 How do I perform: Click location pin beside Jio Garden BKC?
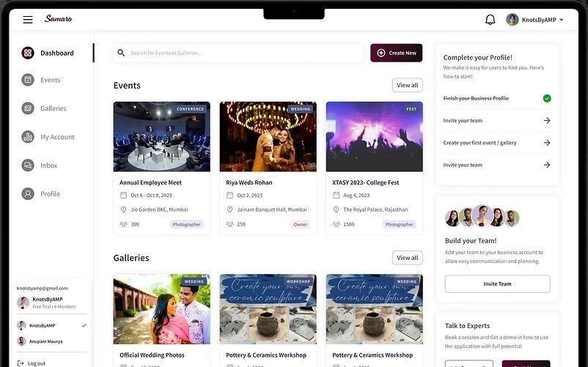pos(123,210)
